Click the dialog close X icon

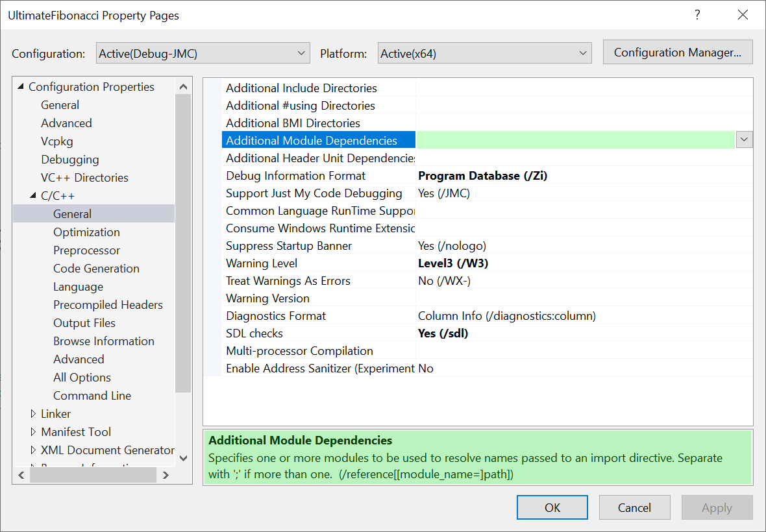pyautogui.click(x=743, y=14)
